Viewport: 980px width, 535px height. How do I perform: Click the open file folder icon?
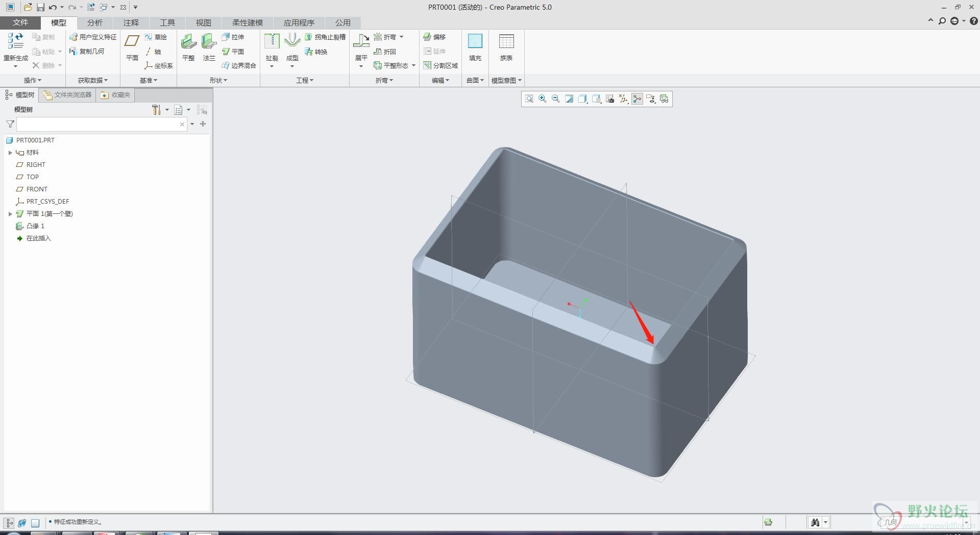28,7
